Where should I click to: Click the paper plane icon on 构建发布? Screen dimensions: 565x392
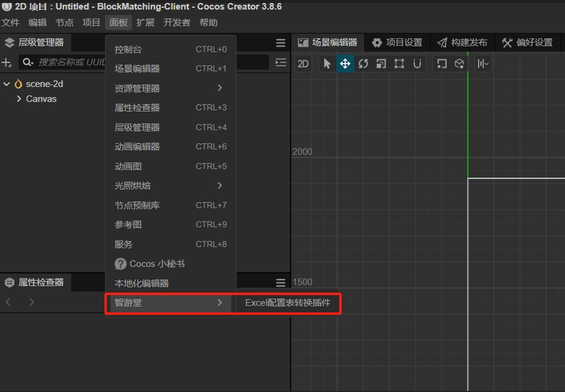coord(442,43)
